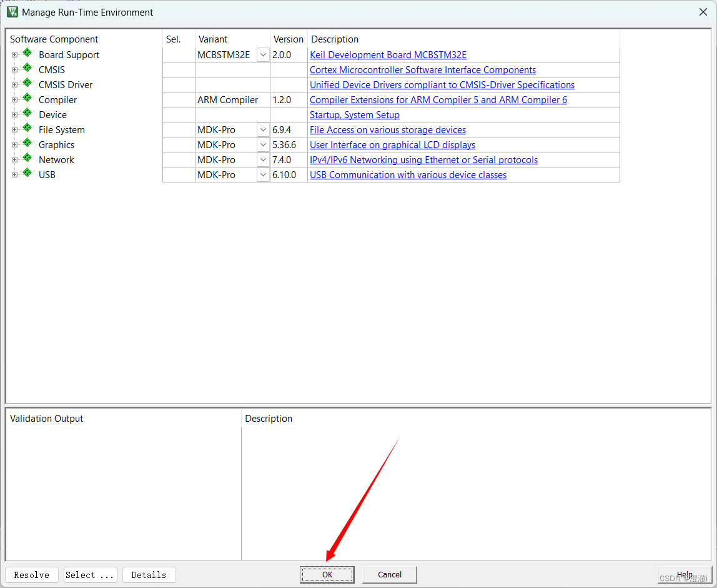Click the green diamond icon for CMSIS Driver
The width and height of the screenshot is (717, 588).
pyautogui.click(x=27, y=83)
